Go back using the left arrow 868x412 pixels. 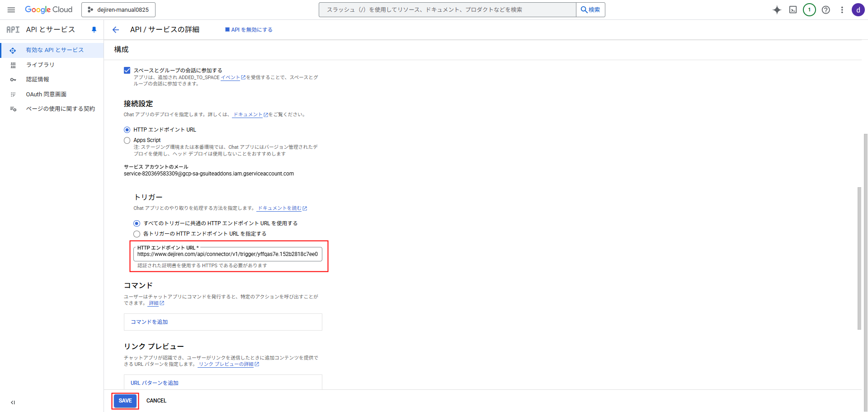pos(116,30)
